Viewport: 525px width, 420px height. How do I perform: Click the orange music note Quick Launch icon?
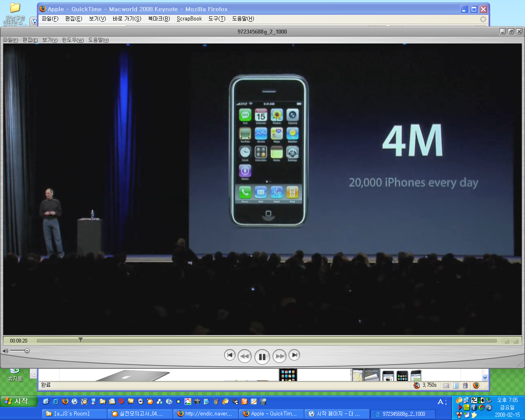point(244,402)
